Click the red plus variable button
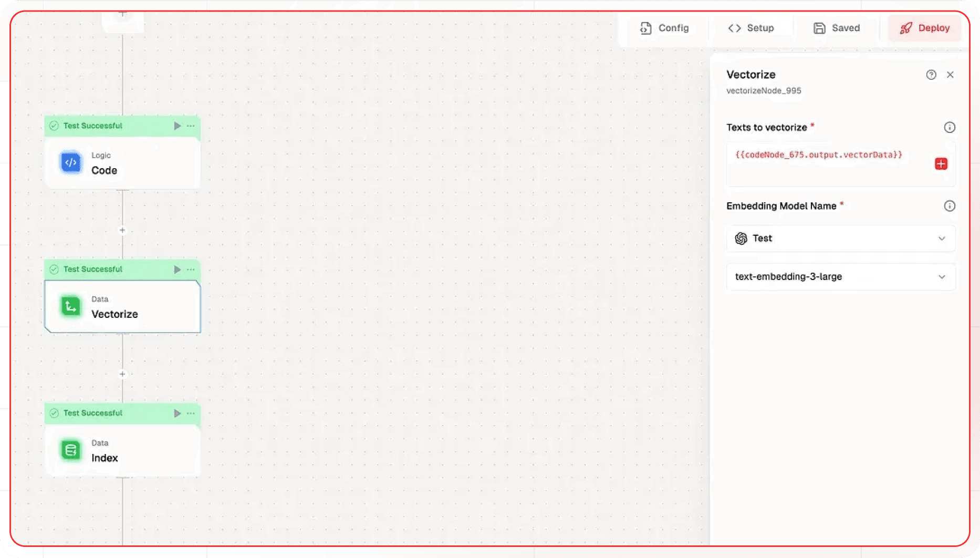This screenshot has width=980, height=558. (x=941, y=164)
